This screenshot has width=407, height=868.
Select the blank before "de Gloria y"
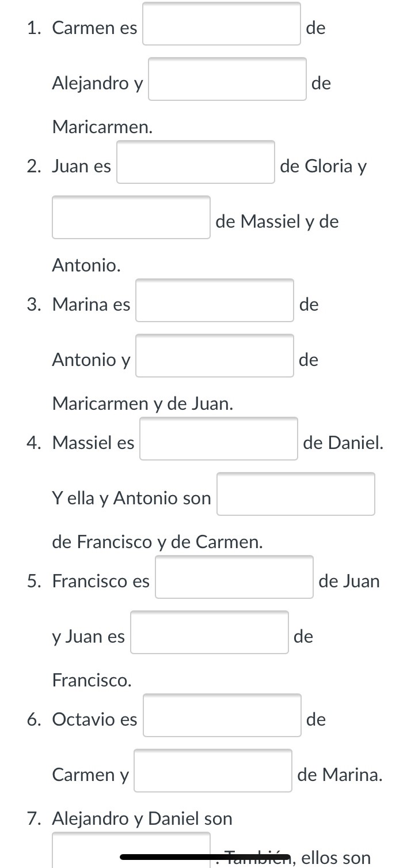point(196,163)
